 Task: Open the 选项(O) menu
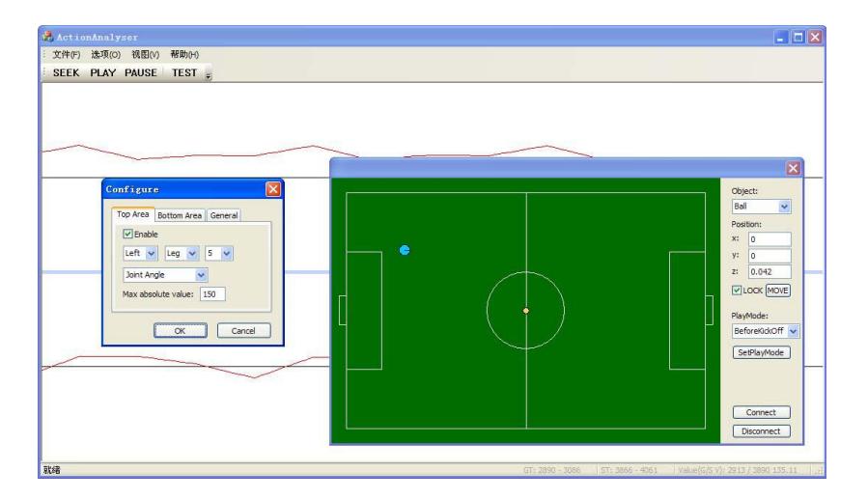coord(106,54)
